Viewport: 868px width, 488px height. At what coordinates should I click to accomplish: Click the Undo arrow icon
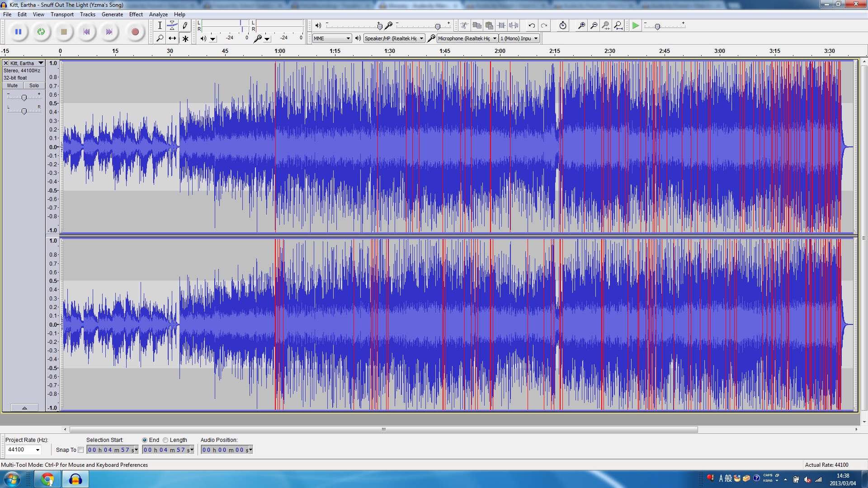click(x=532, y=26)
